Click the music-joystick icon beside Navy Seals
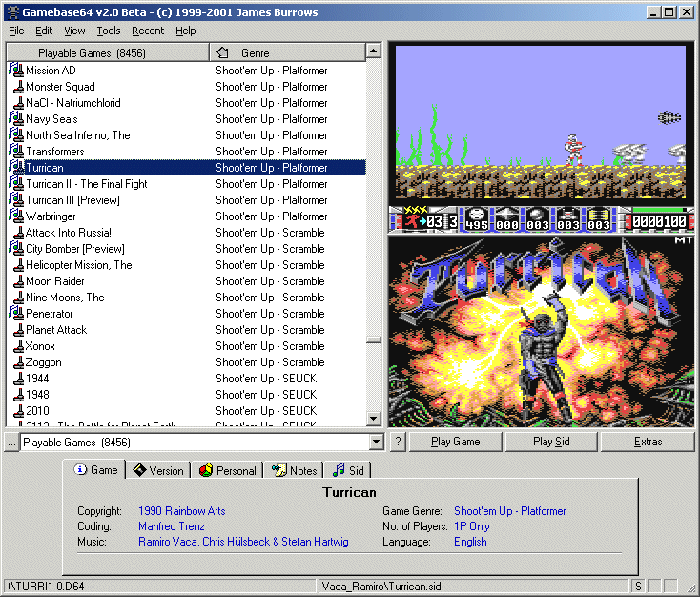 (16, 118)
